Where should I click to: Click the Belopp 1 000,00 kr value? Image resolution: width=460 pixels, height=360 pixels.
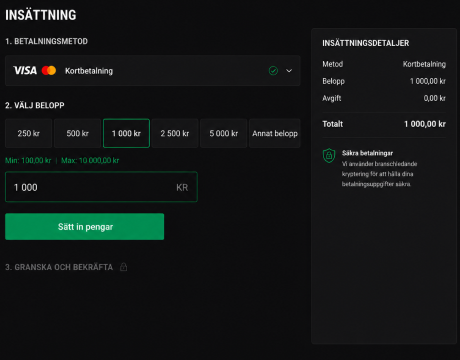pos(428,81)
